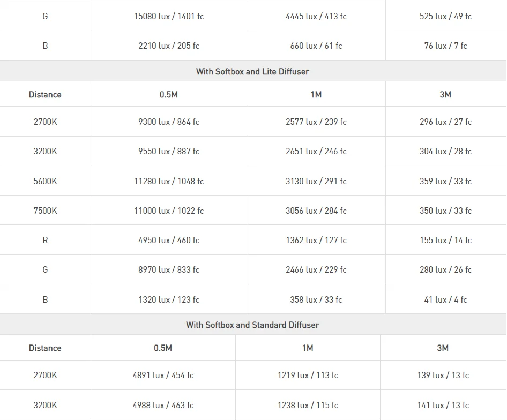Click the 4445 lux / 413 fc value
Screen dimensions: 507x420
tap(316, 16)
